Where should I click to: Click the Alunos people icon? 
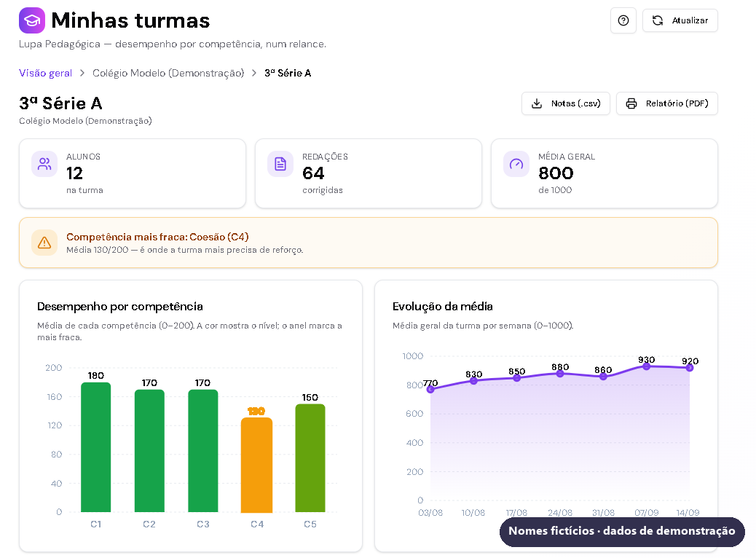click(x=44, y=164)
